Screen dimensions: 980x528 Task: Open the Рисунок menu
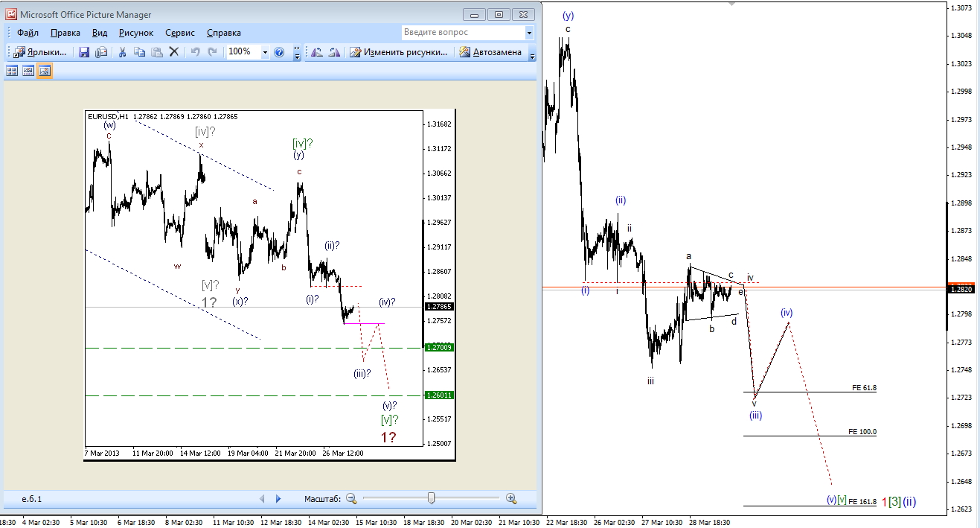coord(136,33)
